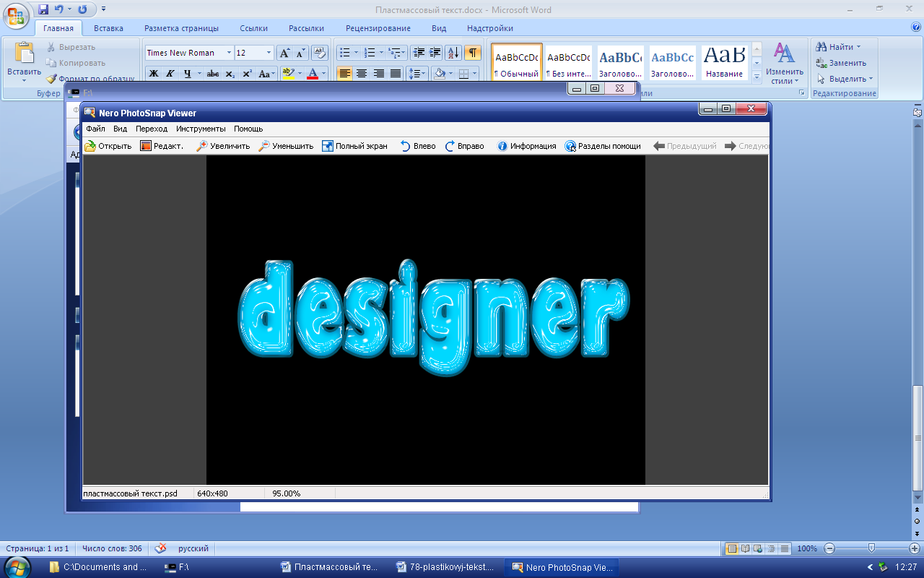Sort text with A-Z icon

pyautogui.click(x=453, y=53)
